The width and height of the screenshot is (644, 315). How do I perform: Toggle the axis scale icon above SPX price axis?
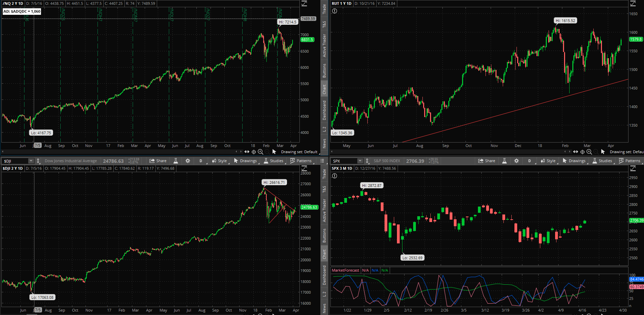[x=633, y=168]
